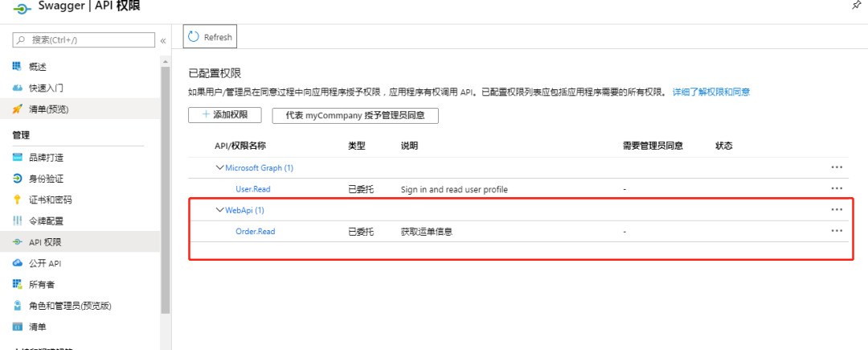This screenshot has height=350, width=868.
Task: Click the 身份验证 authentication icon
Action: coord(17,179)
